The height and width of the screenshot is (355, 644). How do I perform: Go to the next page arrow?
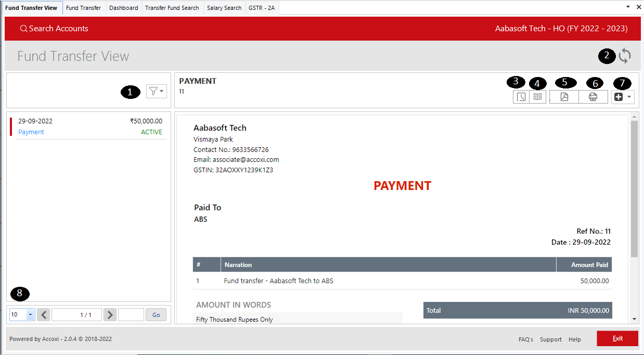[x=110, y=314]
